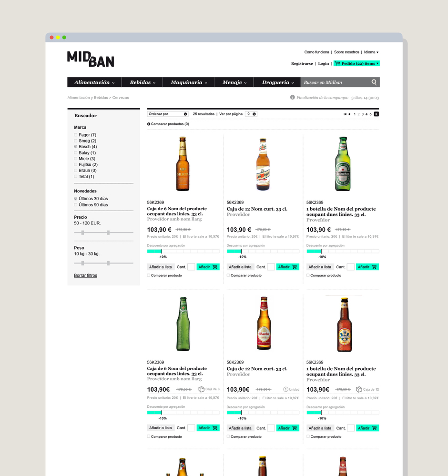448x476 pixels.
Task: Check the Braun (0) brand filter
Action: pos(76,170)
